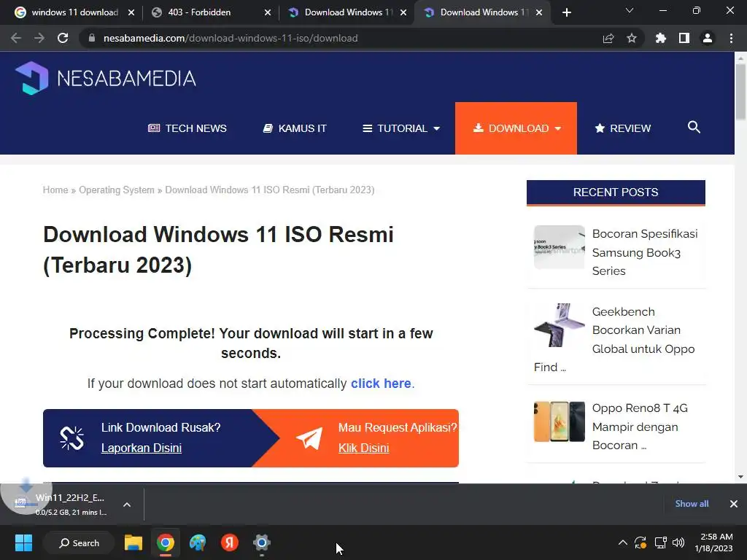Open Paint app from taskbar

pyautogui.click(x=198, y=542)
